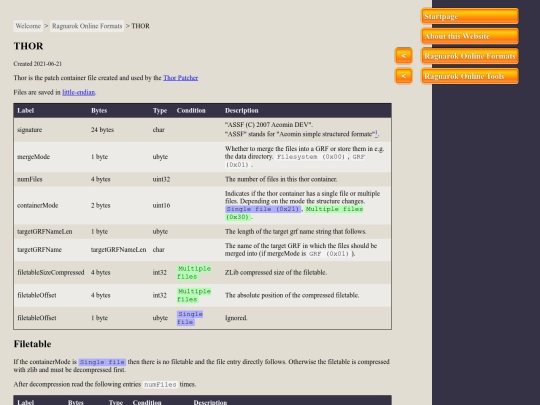Click Single file (0x21) highlighted code
The height and width of the screenshot is (405, 540).
tap(263, 209)
